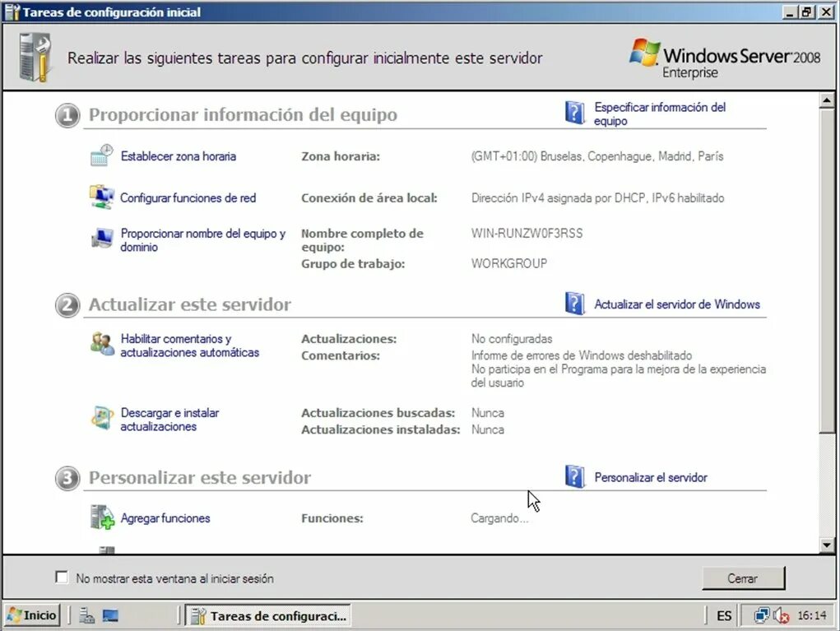Click the WIN-RUNZW0F3RSS computer name text
Screen dimensions: 840x631
(x=527, y=233)
